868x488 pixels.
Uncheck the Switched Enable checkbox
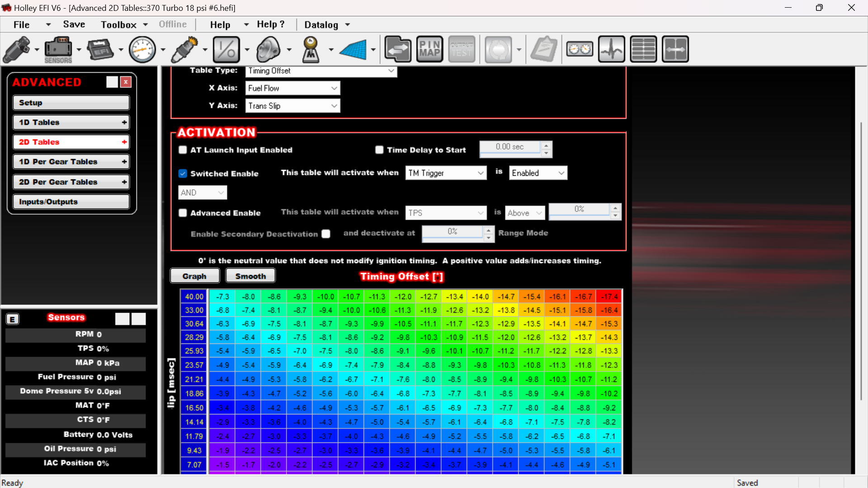point(183,174)
